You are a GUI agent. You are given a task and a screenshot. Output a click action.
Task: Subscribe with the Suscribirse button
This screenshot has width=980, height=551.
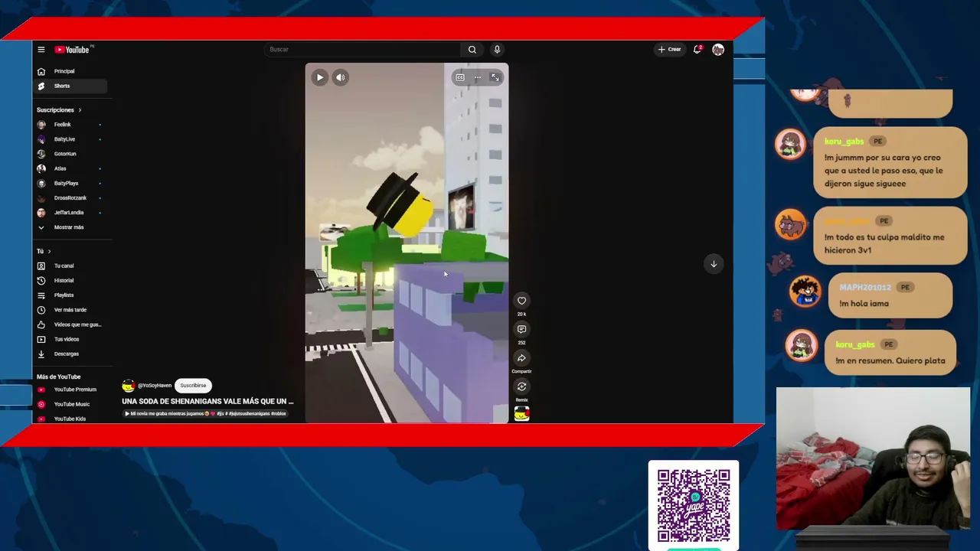tap(193, 386)
